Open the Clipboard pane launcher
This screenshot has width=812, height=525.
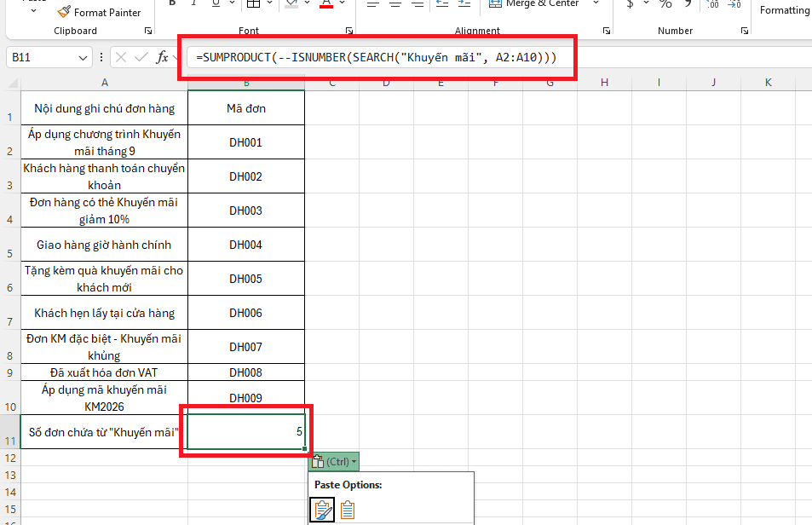148,31
